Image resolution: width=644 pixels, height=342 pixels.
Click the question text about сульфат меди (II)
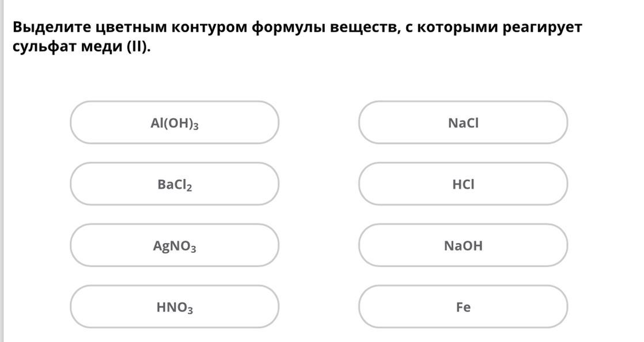[x=297, y=36]
